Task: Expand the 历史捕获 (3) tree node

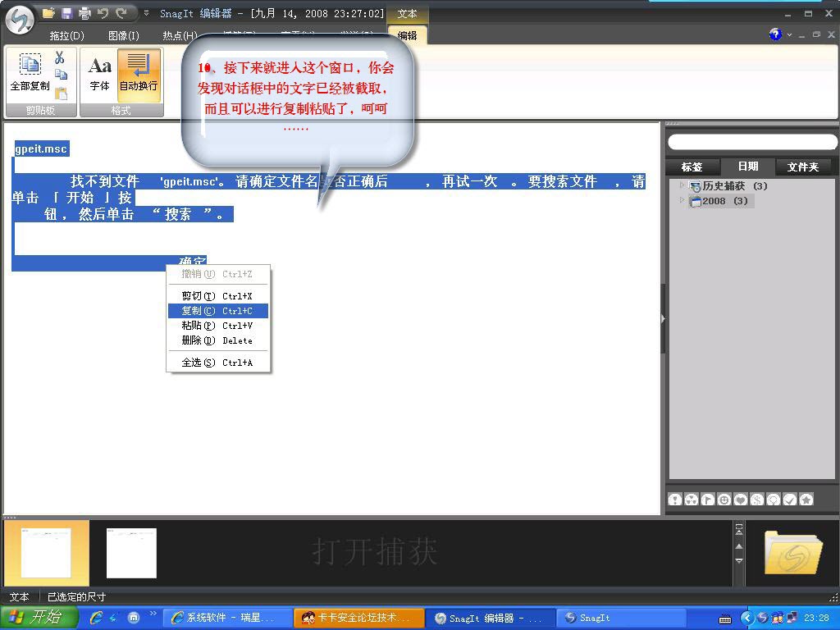Action: (x=682, y=185)
